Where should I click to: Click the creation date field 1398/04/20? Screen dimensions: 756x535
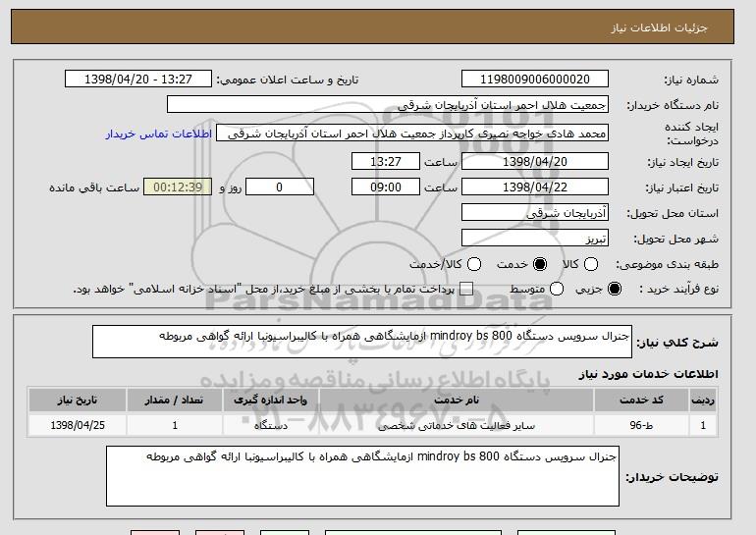[x=535, y=161]
